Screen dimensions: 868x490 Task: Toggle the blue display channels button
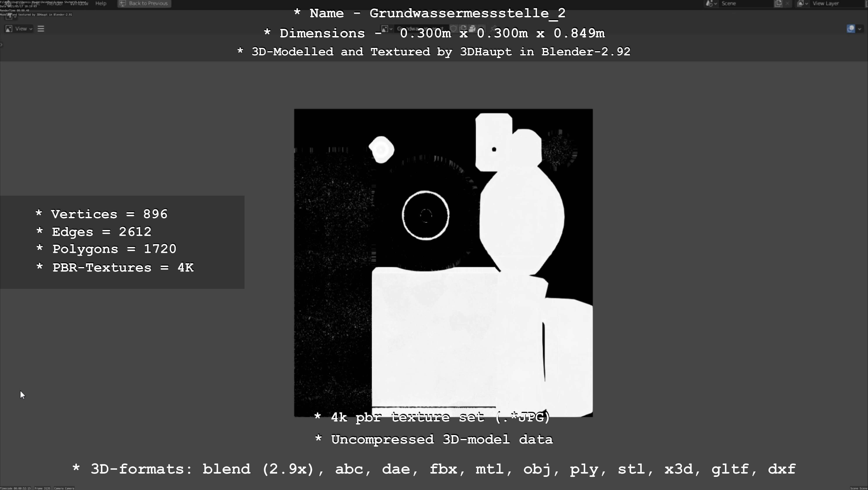(x=850, y=29)
